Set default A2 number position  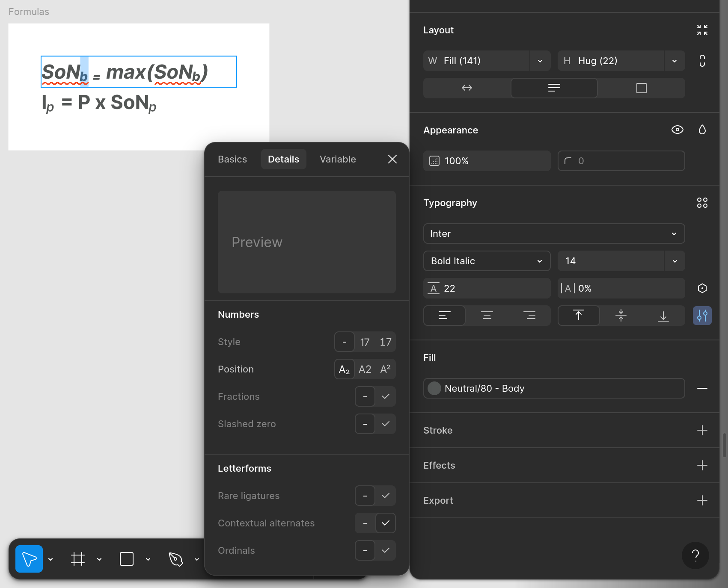[x=365, y=369]
